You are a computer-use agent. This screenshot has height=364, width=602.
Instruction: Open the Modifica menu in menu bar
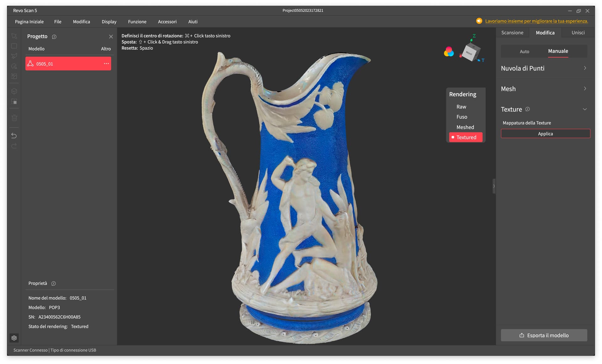point(82,22)
